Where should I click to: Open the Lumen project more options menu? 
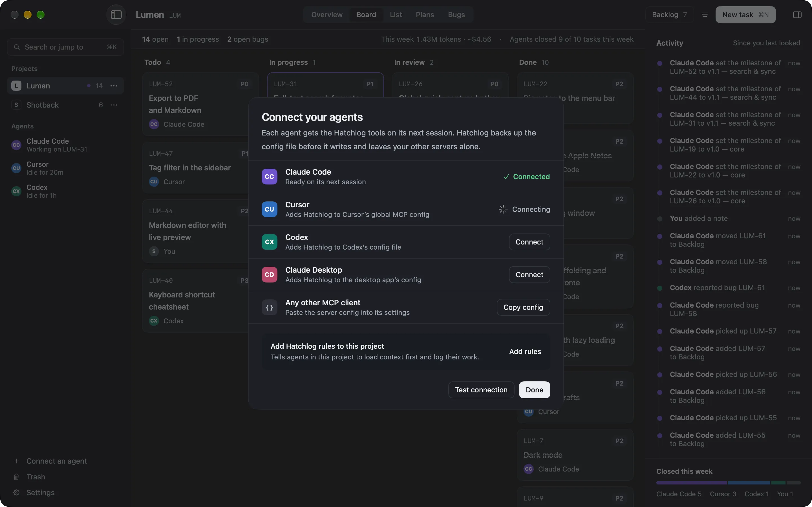point(114,86)
